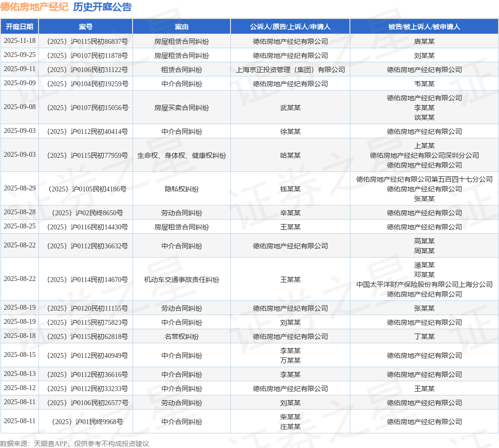
Task: Select the date cell 2025-08-28
Action: coord(19,212)
